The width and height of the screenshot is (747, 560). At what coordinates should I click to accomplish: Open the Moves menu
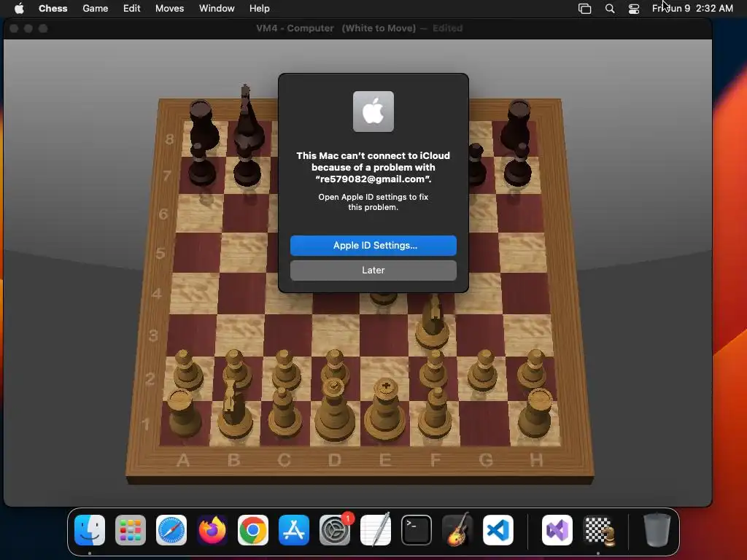tap(169, 8)
